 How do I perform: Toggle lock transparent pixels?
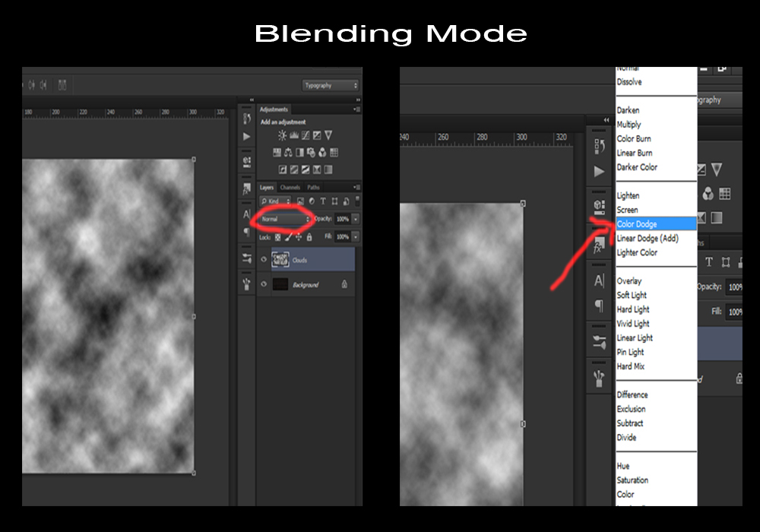(277, 237)
